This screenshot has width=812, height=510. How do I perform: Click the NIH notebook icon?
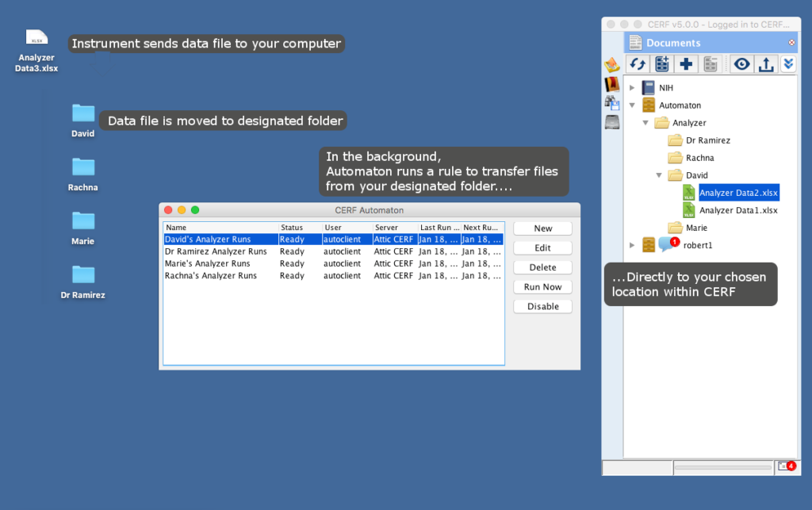click(x=649, y=87)
